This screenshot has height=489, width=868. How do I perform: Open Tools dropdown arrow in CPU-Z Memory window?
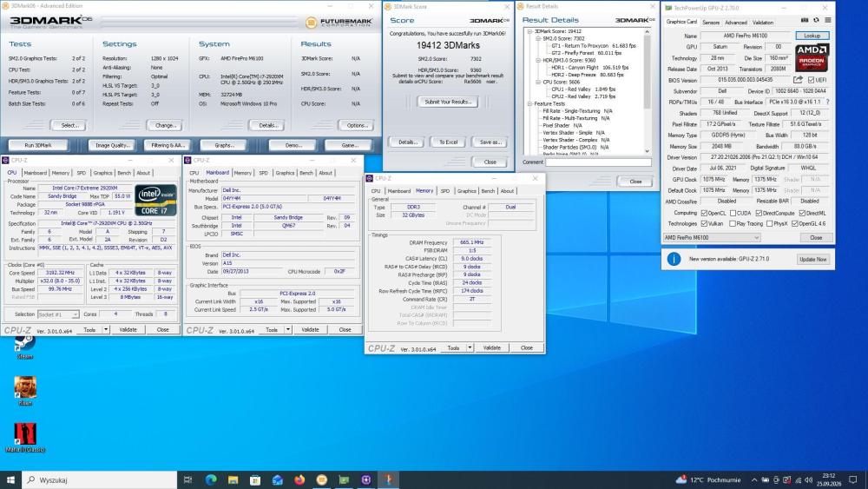(x=470, y=347)
